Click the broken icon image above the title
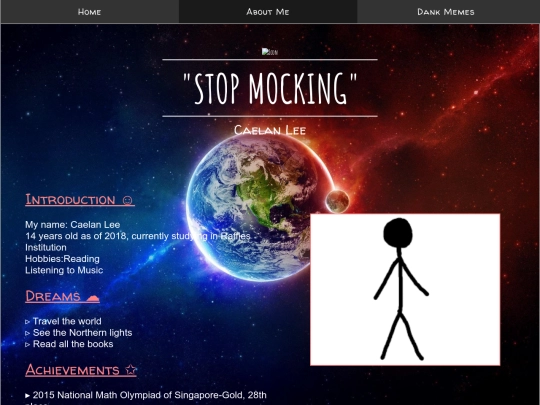540x405 pixels. coord(270,52)
